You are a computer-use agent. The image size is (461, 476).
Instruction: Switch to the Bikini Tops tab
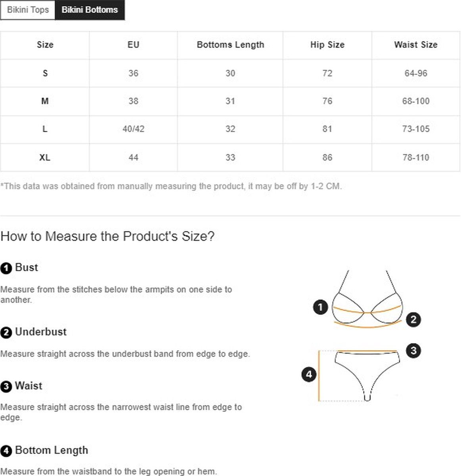(28, 10)
